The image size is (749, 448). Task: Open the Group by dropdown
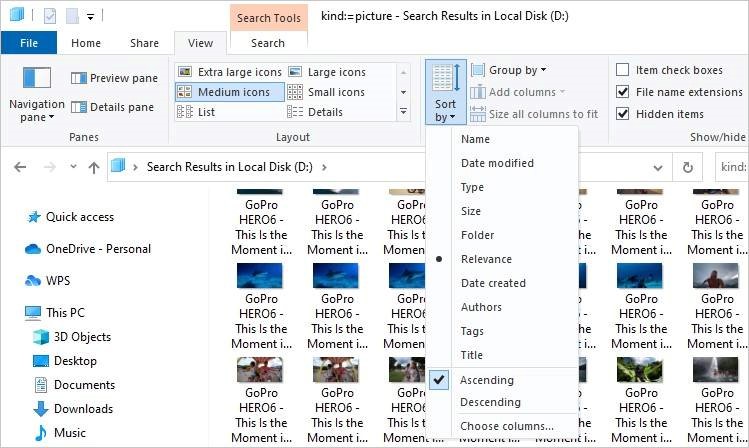click(x=509, y=70)
